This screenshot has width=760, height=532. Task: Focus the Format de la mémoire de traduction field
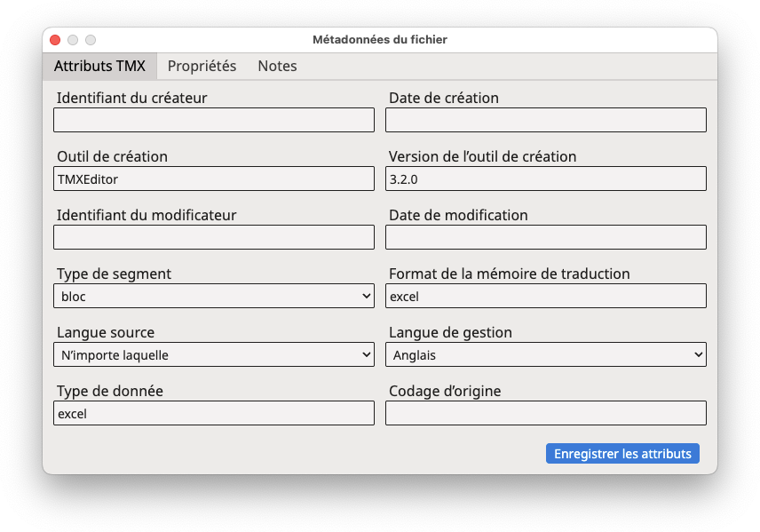[546, 296]
